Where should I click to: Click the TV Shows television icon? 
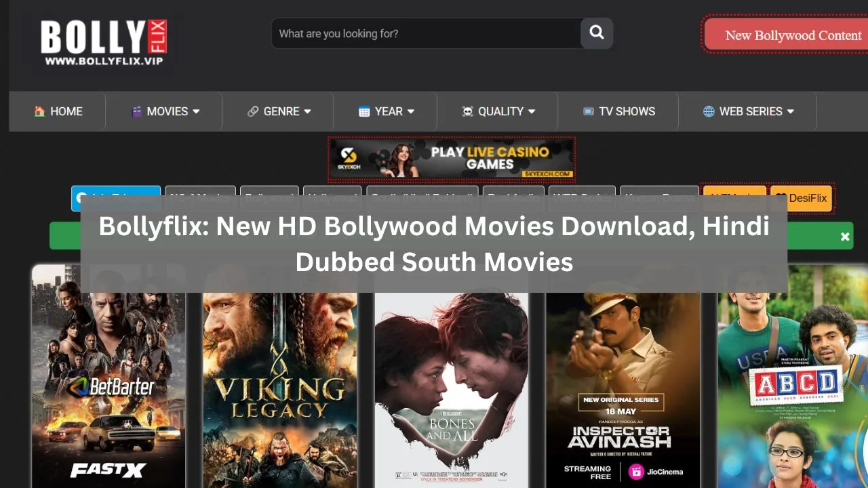[x=588, y=111]
